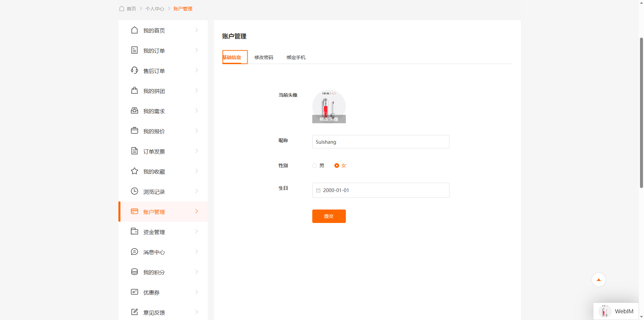644x320 pixels.
Task: Switch to the 绑定手机 tab
Action: point(296,57)
